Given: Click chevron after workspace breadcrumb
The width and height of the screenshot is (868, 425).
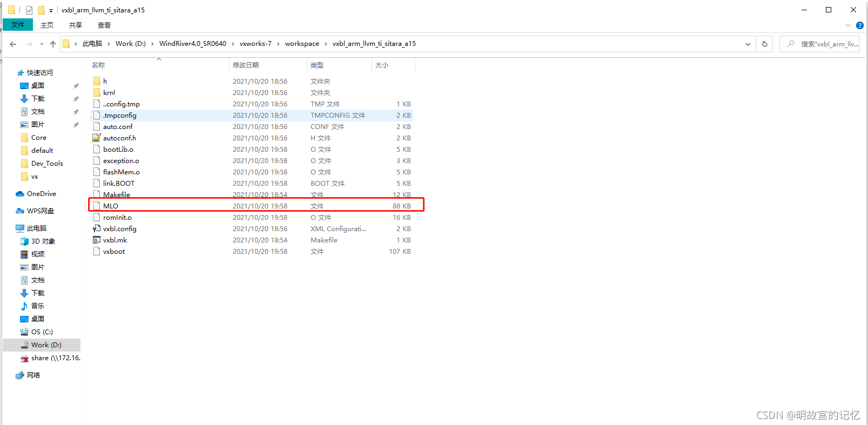Looking at the screenshot, I should tap(326, 44).
